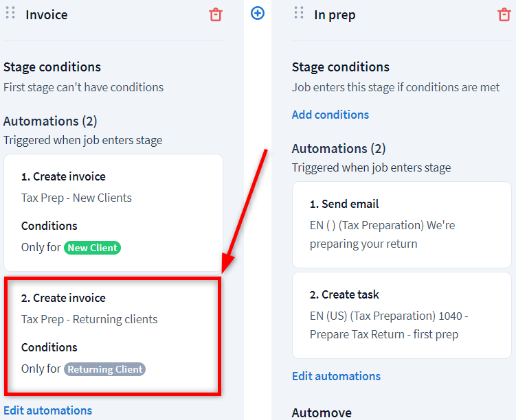Click the Invoice stage title

tap(47, 14)
